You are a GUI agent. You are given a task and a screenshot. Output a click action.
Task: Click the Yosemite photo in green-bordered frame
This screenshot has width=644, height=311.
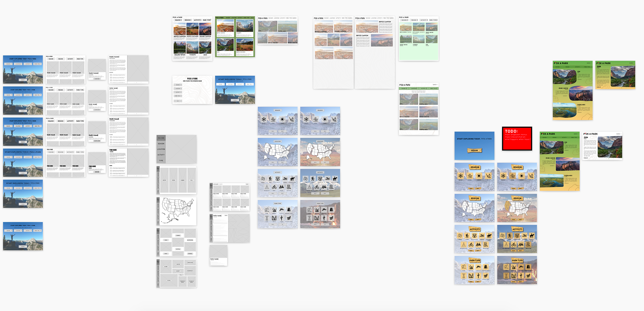[x=245, y=26]
